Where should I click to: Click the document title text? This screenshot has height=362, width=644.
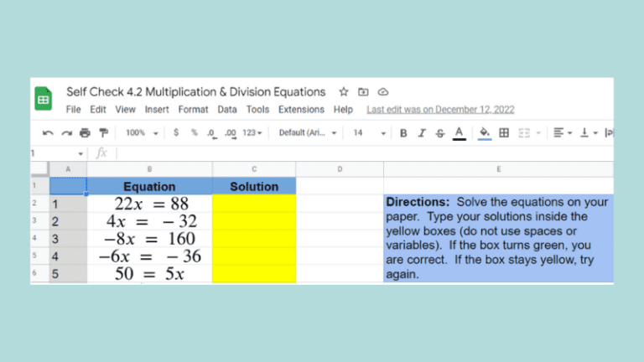(196, 92)
